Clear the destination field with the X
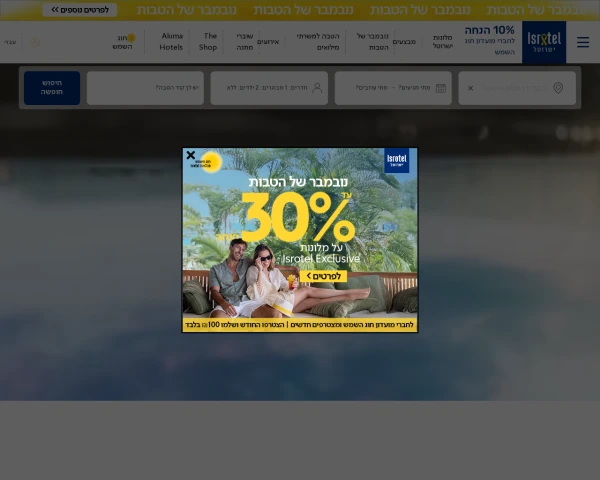 (x=470, y=88)
